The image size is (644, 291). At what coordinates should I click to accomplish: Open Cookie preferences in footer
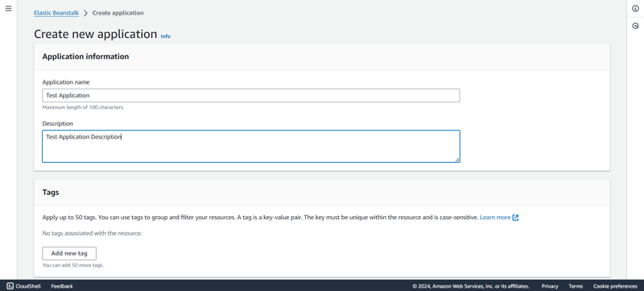coord(615,286)
